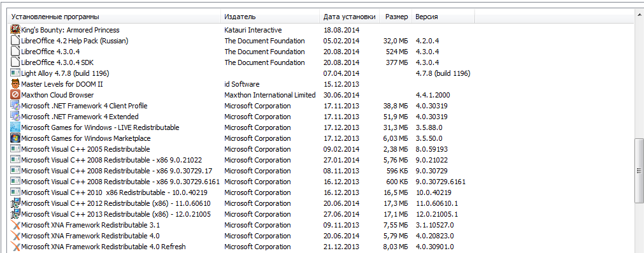Click the Games for Windows - LIVE Redistributable icon
Viewport: 644px width, 253px height.
point(15,127)
